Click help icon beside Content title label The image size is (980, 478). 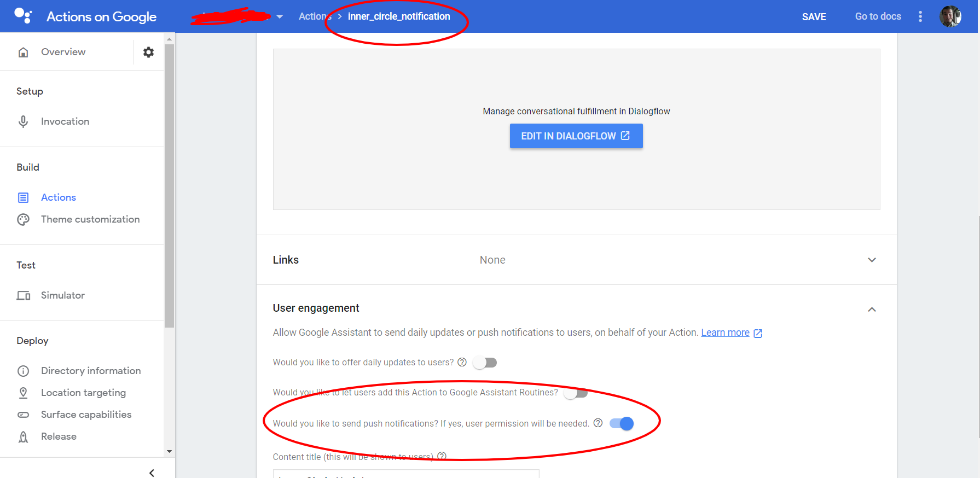click(x=442, y=456)
